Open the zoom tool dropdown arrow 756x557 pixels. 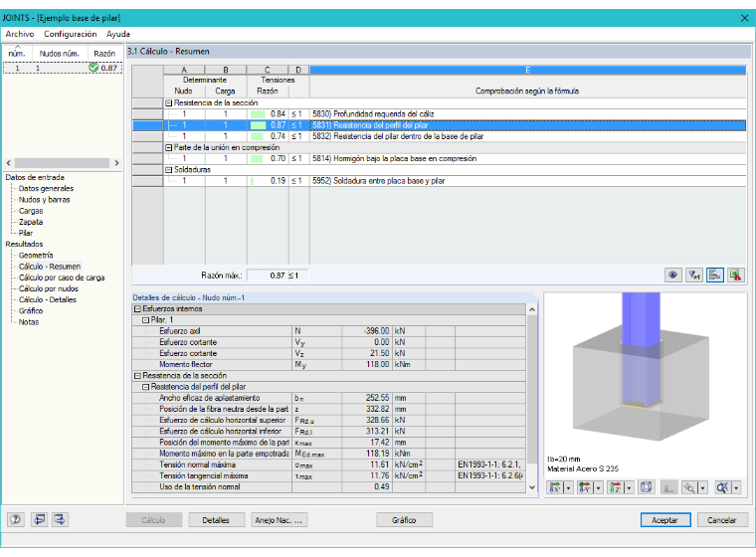[x=702, y=488]
